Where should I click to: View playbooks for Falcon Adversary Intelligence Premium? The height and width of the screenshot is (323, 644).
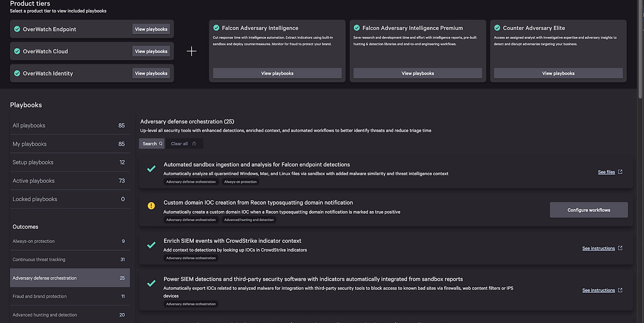pyautogui.click(x=418, y=73)
